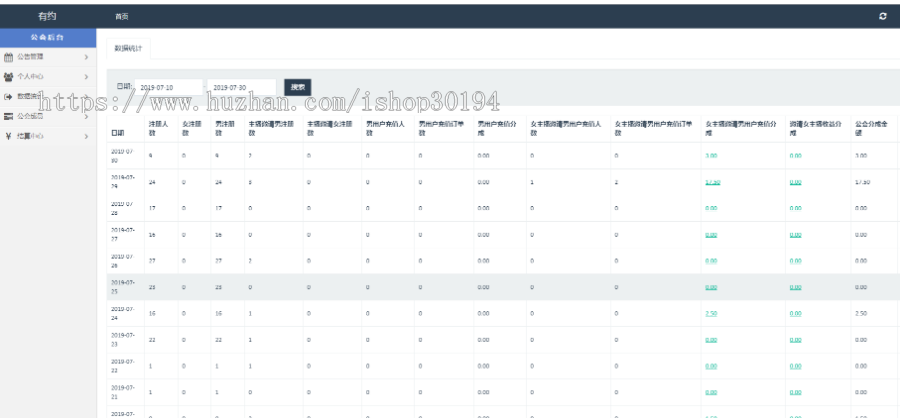This screenshot has height=418, width=900.
Task: Click the 2019-07-24 date cell
Action: tap(123, 314)
